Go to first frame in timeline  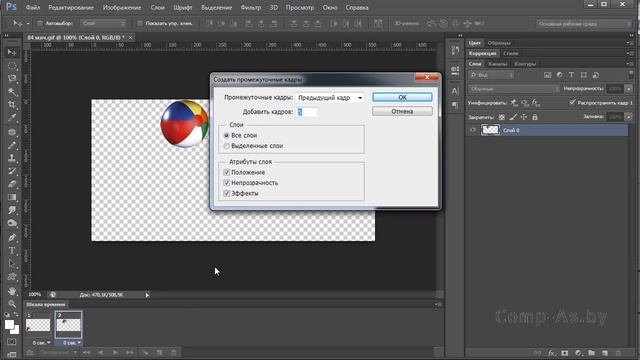click(x=87, y=352)
